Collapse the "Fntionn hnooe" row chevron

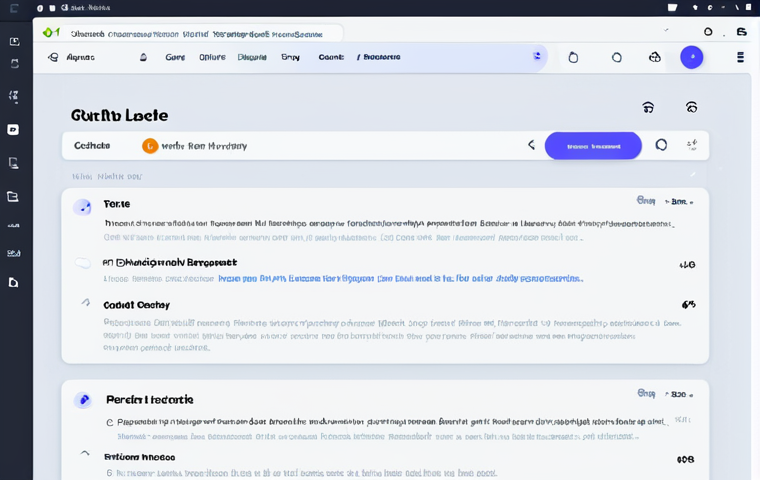pos(85,453)
